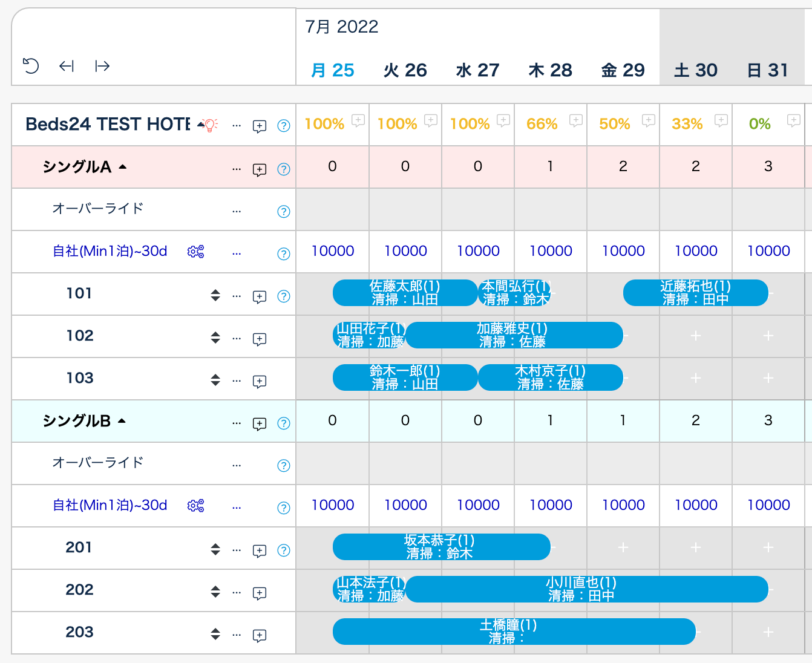Click plus on room 201 for 金 29
This screenshot has width=812, height=663.
(623, 547)
